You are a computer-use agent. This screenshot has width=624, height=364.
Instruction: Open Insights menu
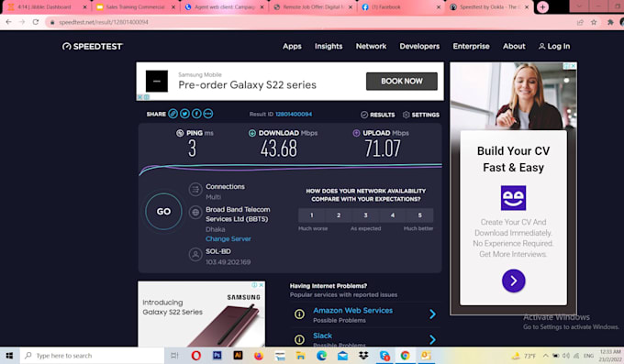pos(329,46)
